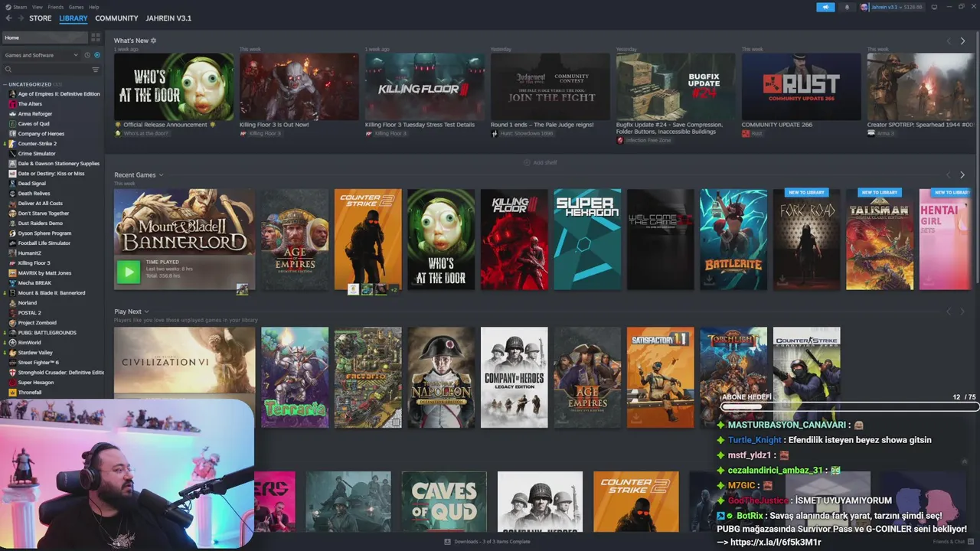The width and height of the screenshot is (980, 551).
Task: Select Football Life Simulator in sidebar
Action: (44, 243)
